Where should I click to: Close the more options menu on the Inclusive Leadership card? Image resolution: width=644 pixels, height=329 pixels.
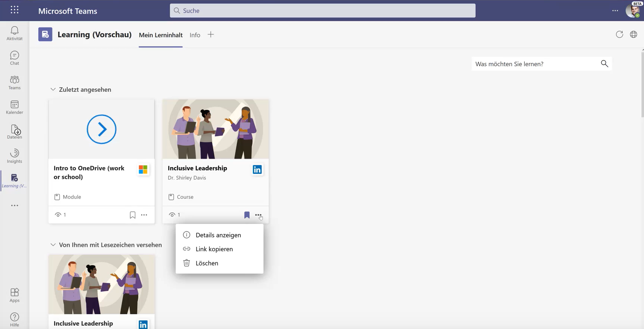[x=258, y=215]
